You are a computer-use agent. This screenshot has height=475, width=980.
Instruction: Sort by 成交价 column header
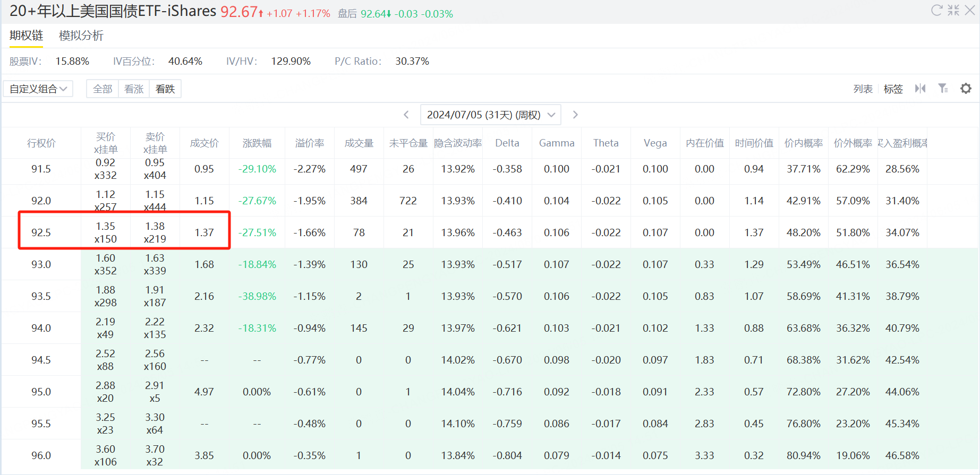(204, 143)
